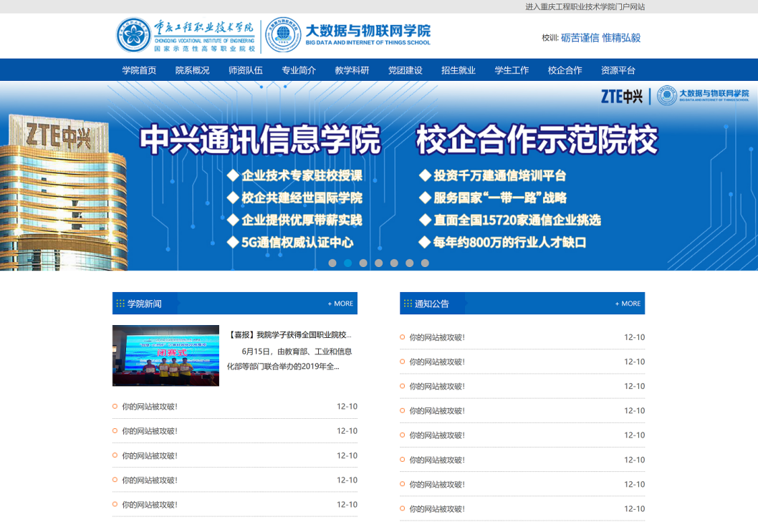Open the 专业简介 navigation item

pos(299,70)
